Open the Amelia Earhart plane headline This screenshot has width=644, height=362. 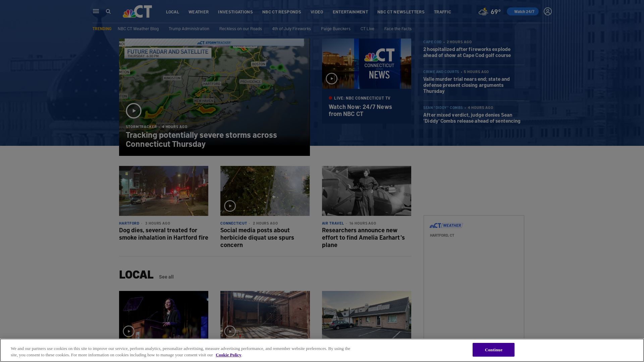pyautogui.click(x=363, y=237)
